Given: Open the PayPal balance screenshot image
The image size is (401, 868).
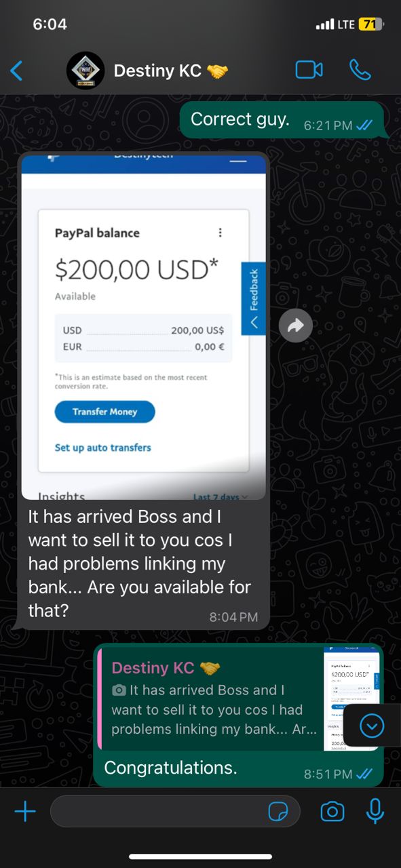Looking at the screenshot, I should point(144,327).
